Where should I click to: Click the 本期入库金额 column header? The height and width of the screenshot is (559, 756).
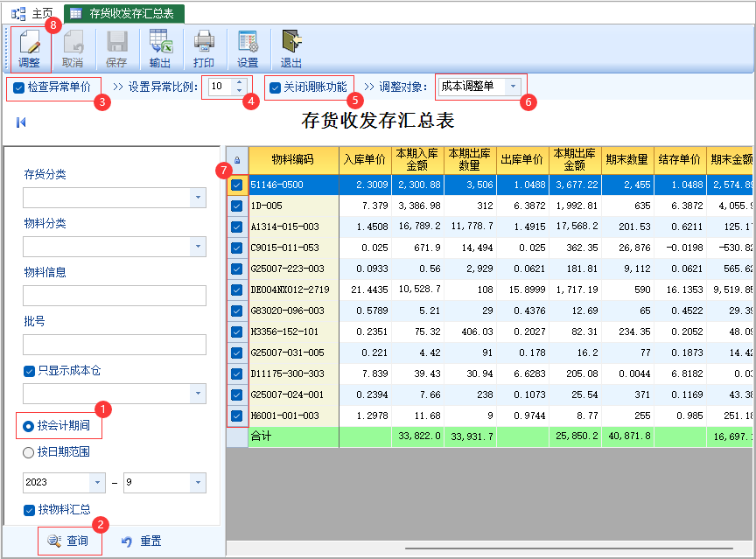[417, 160]
